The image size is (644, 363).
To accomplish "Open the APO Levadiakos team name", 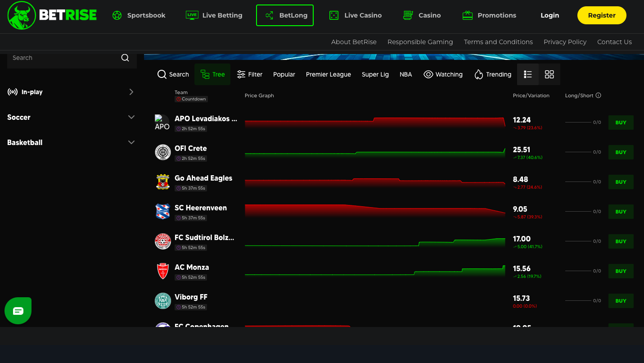I will point(206,119).
